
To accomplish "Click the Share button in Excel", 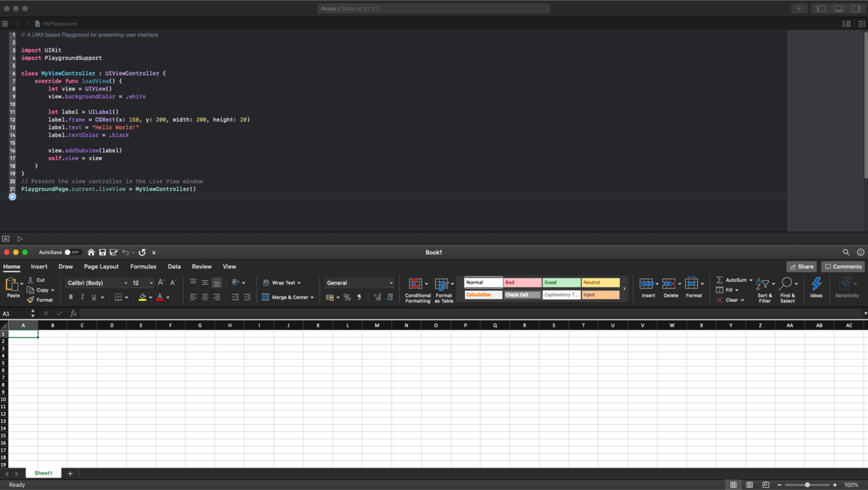I will click(801, 266).
